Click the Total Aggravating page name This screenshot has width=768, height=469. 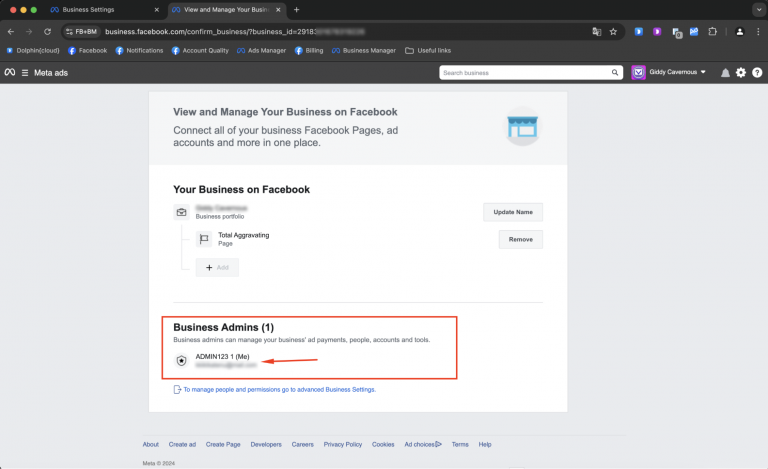(243, 235)
